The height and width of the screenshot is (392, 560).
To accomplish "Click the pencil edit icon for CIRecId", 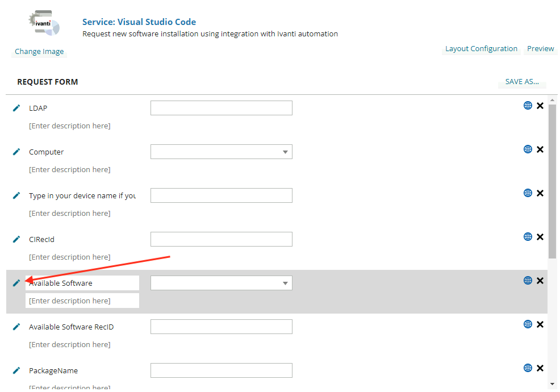I will (16, 239).
